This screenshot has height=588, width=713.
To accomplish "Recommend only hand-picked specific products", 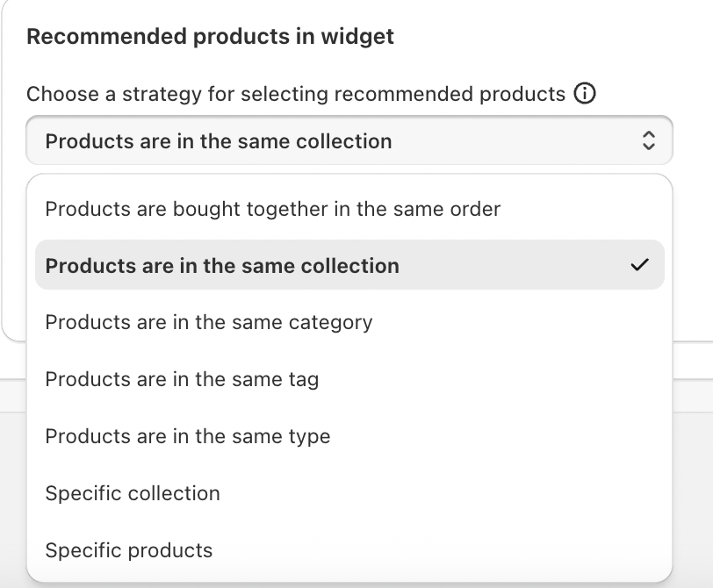I will click(x=129, y=550).
